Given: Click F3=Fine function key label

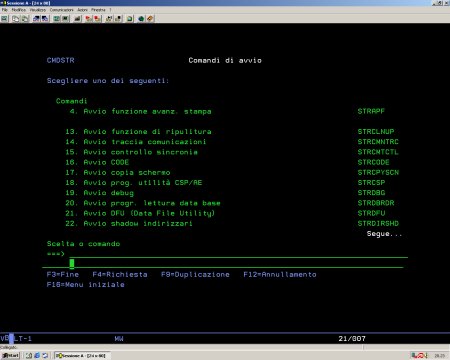Looking at the screenshot, I should (63, 274).
